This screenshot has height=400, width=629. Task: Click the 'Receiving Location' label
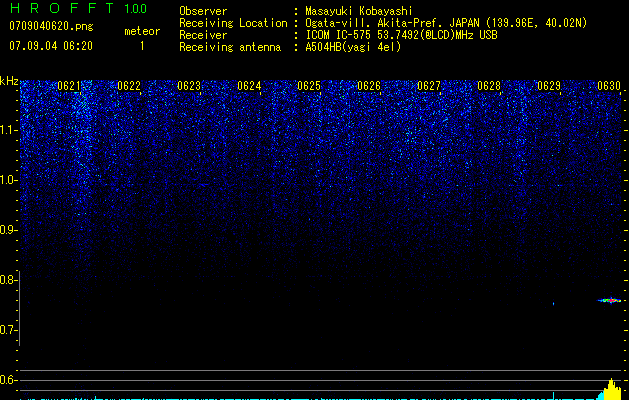[x=233, y=23]
